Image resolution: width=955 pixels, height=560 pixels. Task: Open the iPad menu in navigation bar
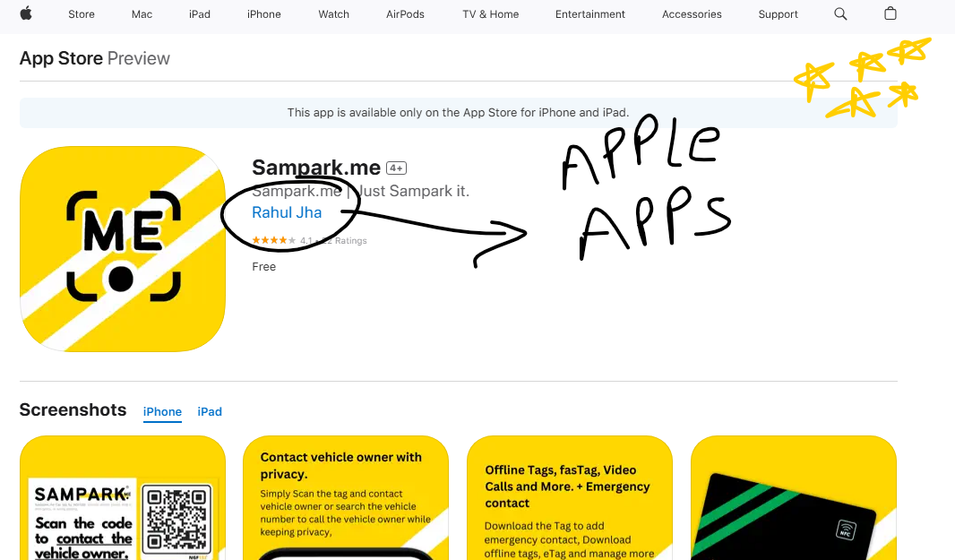tap(200, 14)
